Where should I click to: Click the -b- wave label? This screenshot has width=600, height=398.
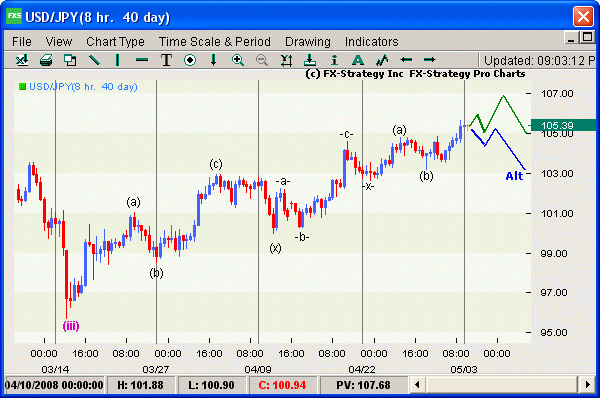point(302,237)
